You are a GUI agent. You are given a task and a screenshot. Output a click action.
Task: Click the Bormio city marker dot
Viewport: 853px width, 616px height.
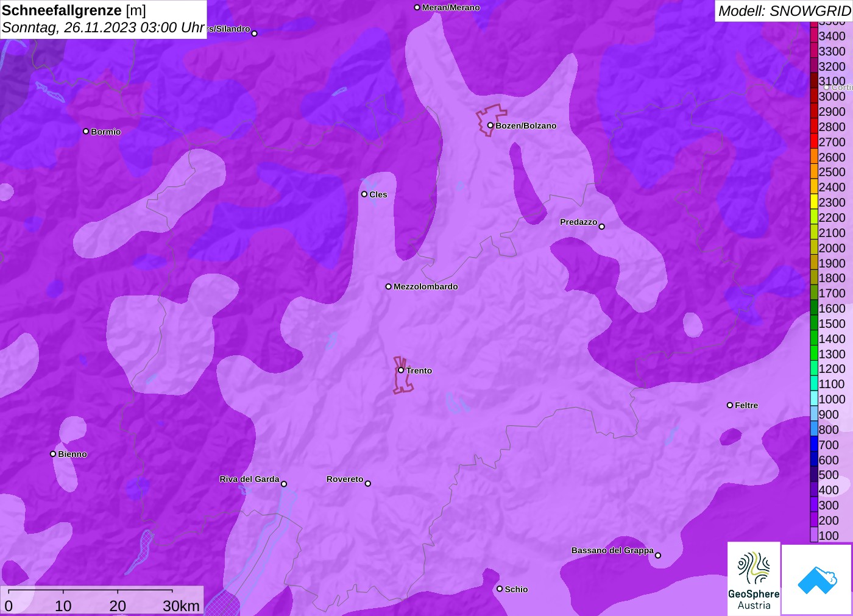pos(86,131)
